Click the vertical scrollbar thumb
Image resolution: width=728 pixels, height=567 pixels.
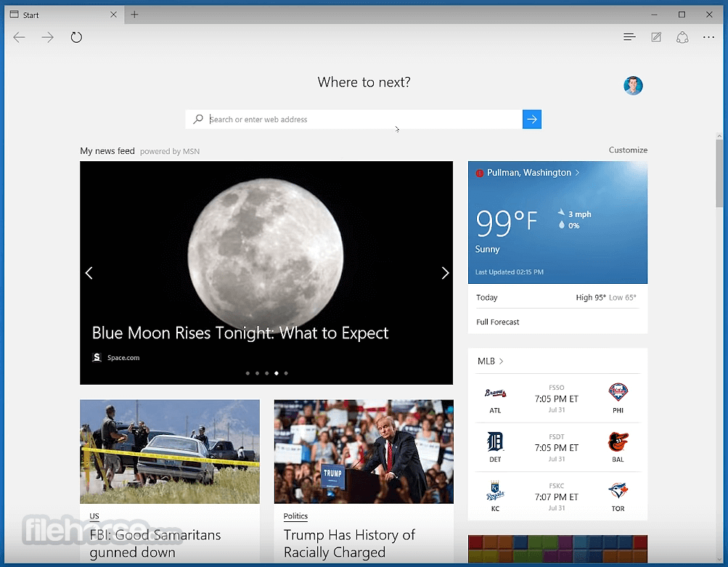tap(719, 173)
